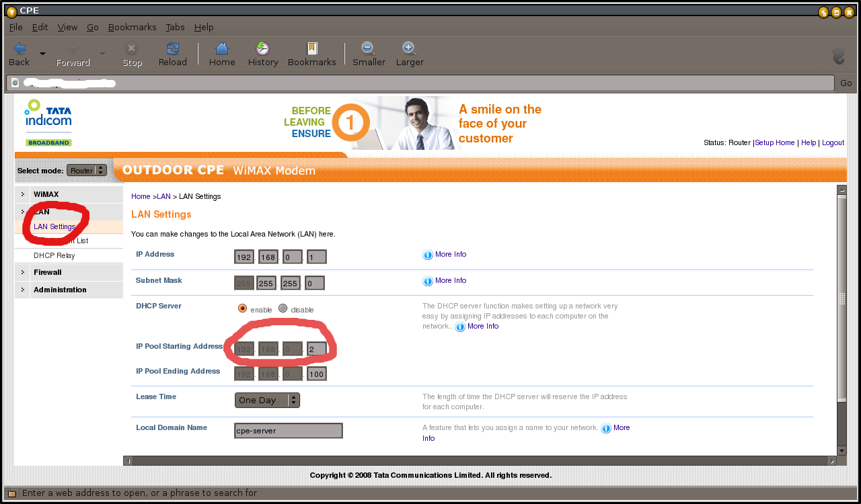The width and height of the screenshot is (861, 504).
Task: Select the DHCP Server disable radio
Action: [x=283, y=308]
